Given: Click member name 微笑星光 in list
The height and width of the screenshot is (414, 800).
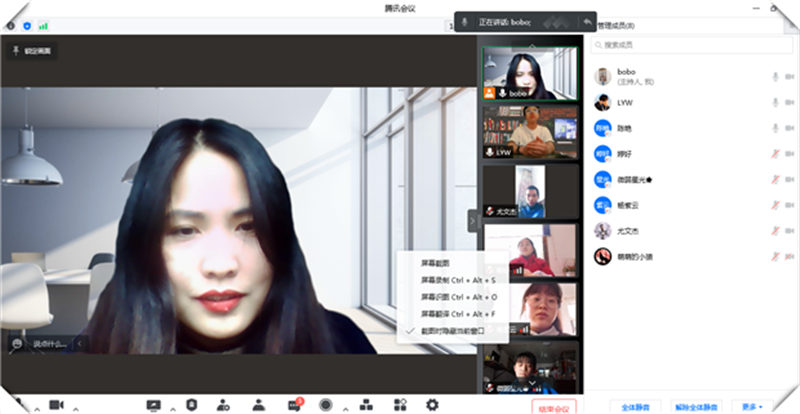Looking at the screenshot, I should (635, 180).
